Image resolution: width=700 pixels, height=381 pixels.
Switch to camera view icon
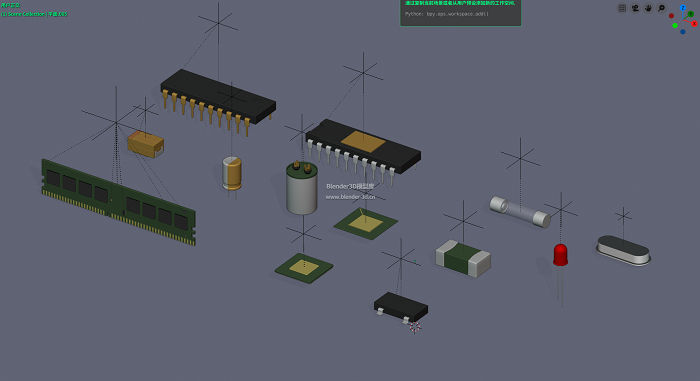coord(635,8)
